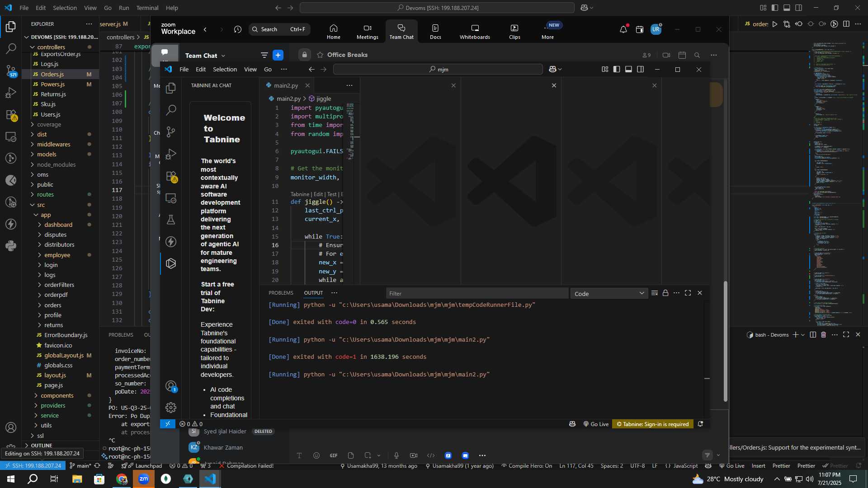Open Explorer icon in inner mjm VS Code

(x=171, y=88)
